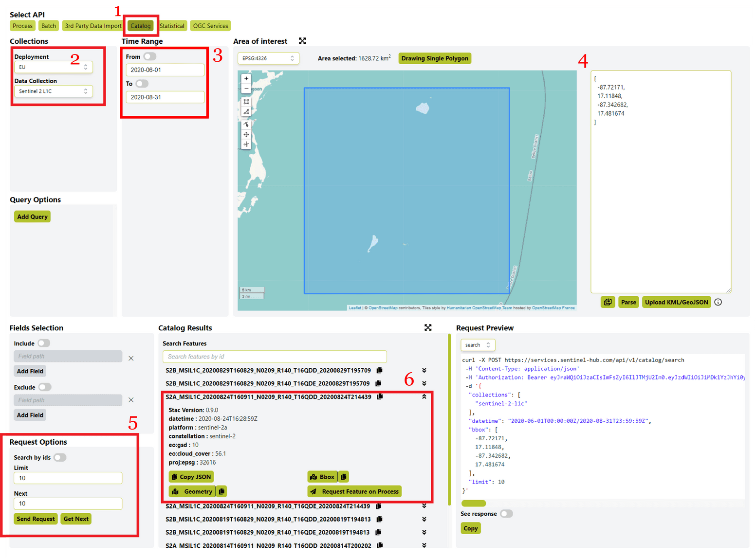Expand Catalog Results panel to fullscreen
This screenshot has height=558, width=756.
(428, 328)
